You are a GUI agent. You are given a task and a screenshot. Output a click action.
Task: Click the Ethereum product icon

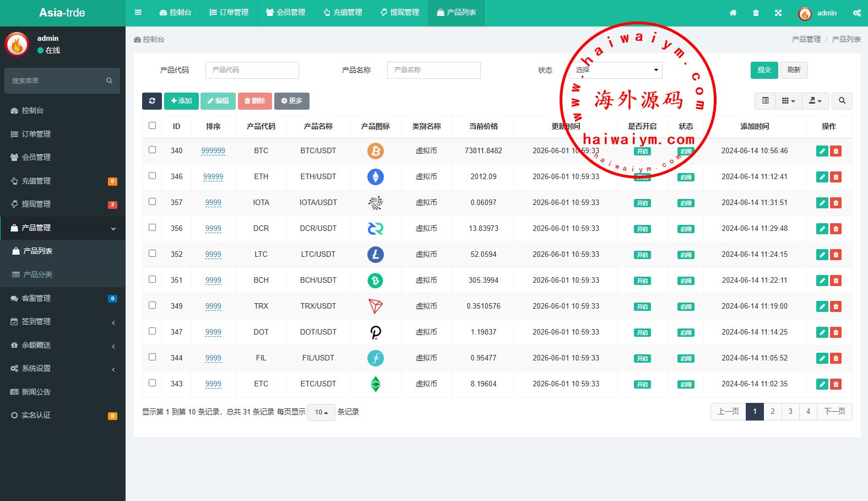(376, 177)
